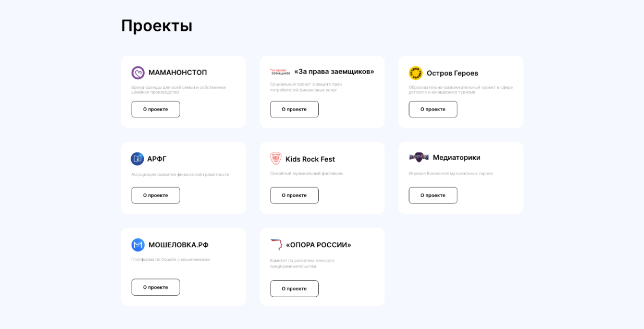This screenshot has width=644, height=329.
Task: Open 'О проекте' for «За права заемщиков»
Action: (x=294, y=109)
